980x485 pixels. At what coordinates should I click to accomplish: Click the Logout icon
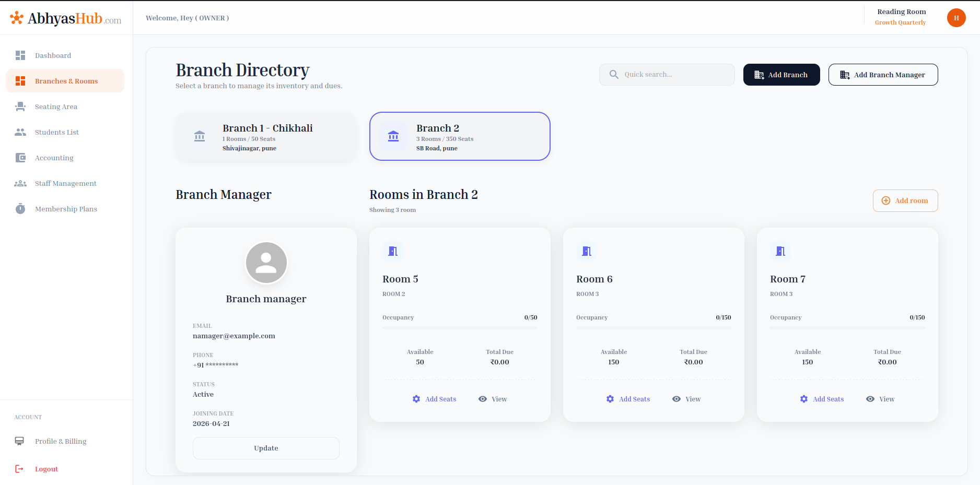pos(19,469)
